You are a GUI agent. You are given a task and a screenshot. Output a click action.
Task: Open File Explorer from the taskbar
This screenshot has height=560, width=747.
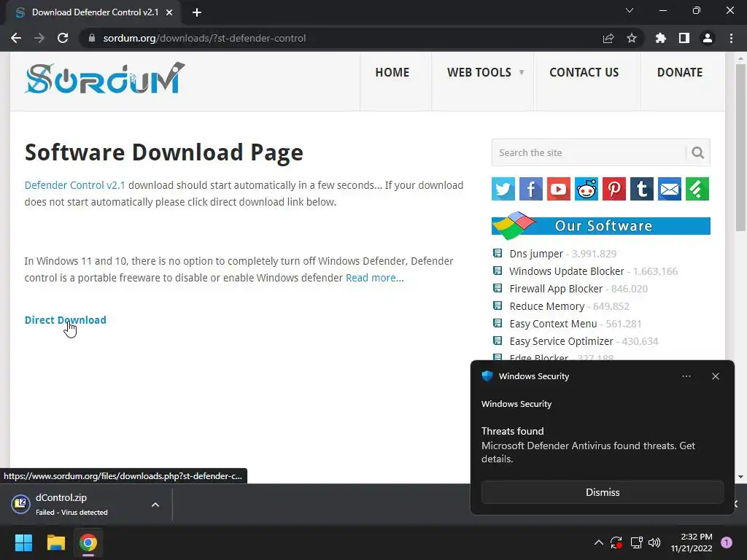(x=55, y=542)
